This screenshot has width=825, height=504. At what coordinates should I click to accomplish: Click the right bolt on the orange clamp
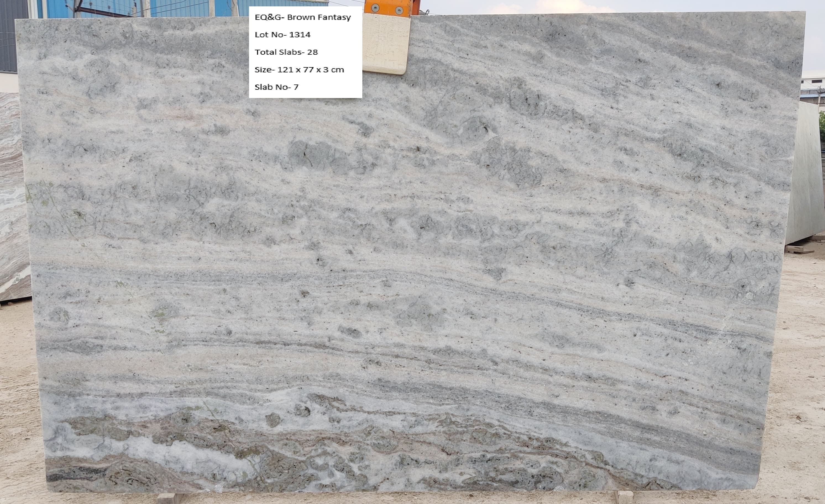tap(399, 10)
